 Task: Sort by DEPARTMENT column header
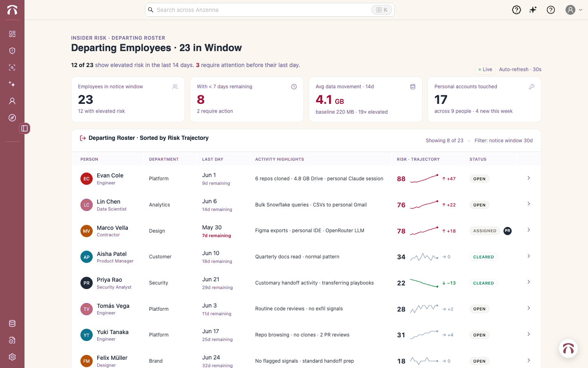click(164, 159)
